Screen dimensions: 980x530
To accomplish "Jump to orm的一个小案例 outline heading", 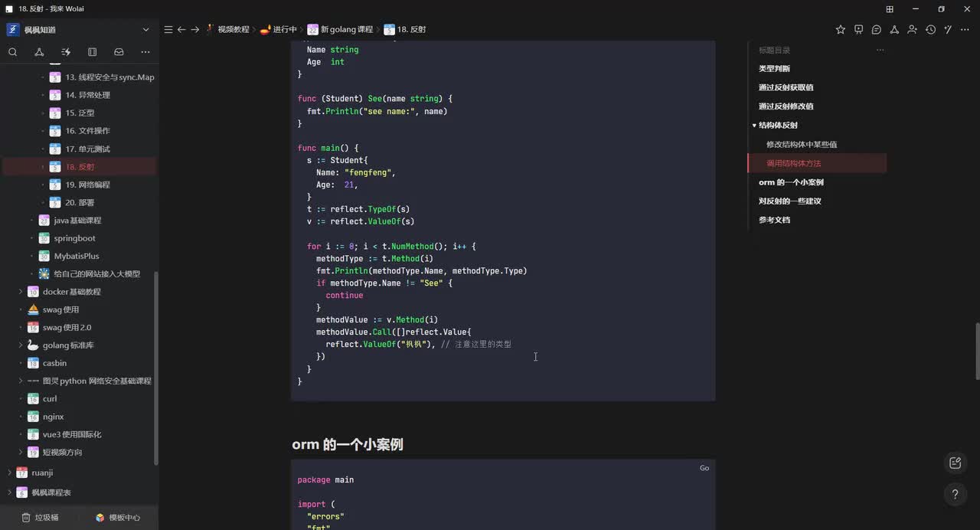I will (791, 182).
